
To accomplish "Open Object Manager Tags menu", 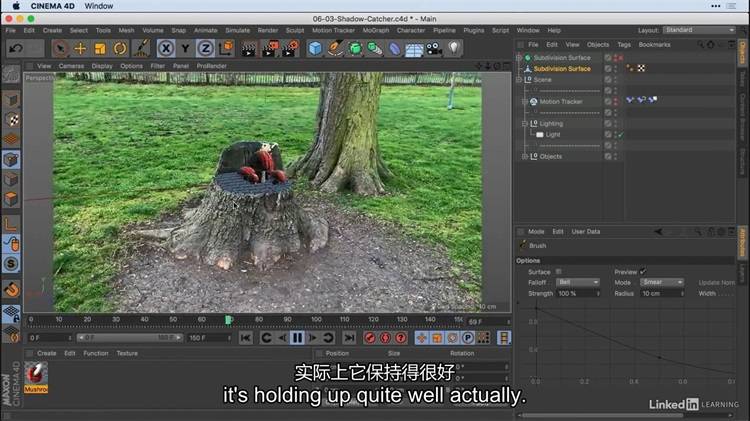I will tap(624, 44).
